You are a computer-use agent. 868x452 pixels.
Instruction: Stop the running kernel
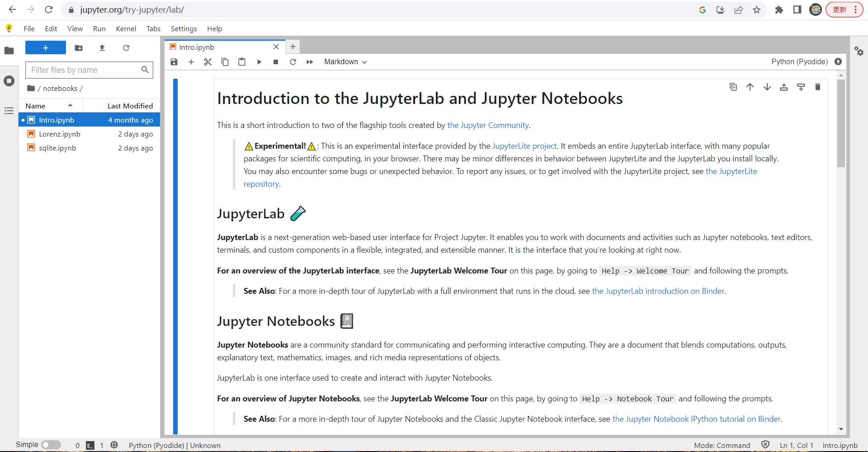tap(276, 62)
